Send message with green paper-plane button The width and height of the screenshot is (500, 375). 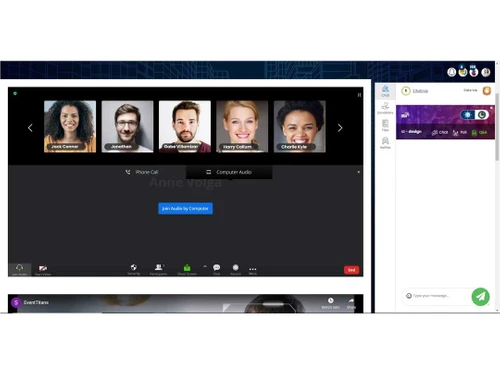point(481,296)
